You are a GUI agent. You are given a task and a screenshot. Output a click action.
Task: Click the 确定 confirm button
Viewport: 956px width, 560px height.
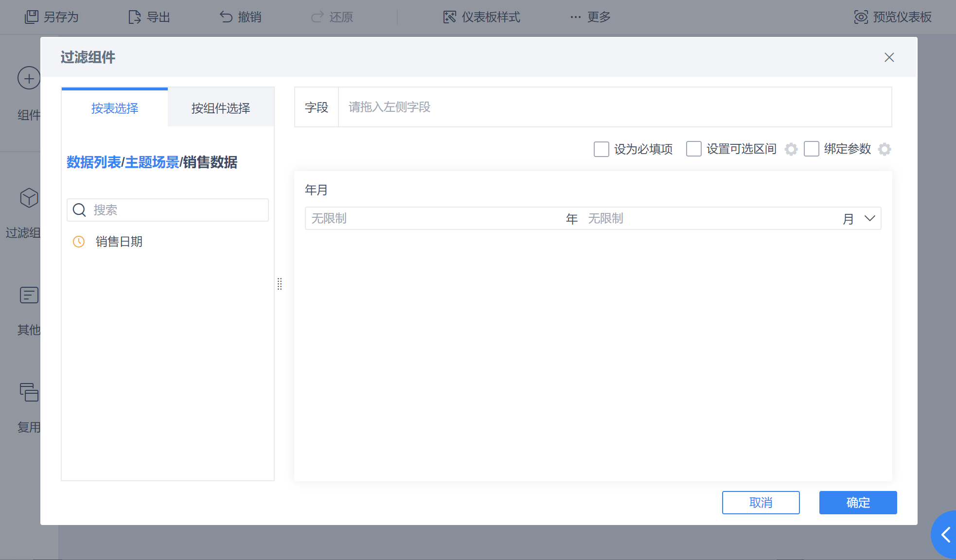(x=858, y=503)
